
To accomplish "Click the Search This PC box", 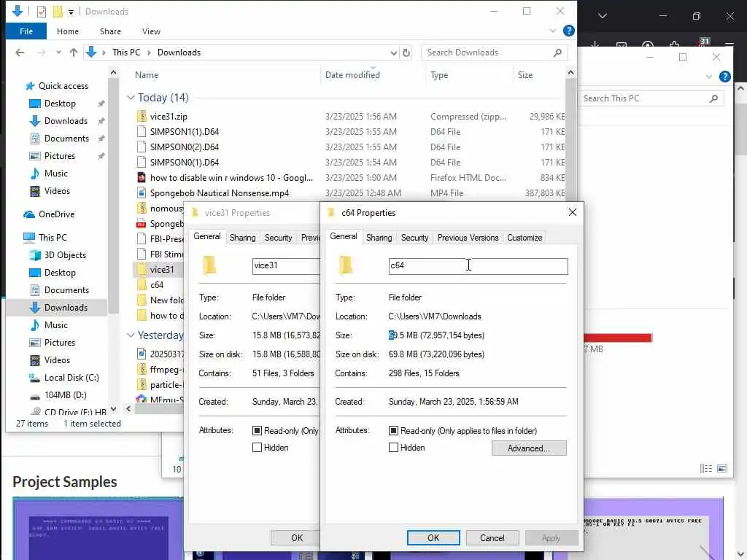I will pyautogui.click(x=650, y=98).
